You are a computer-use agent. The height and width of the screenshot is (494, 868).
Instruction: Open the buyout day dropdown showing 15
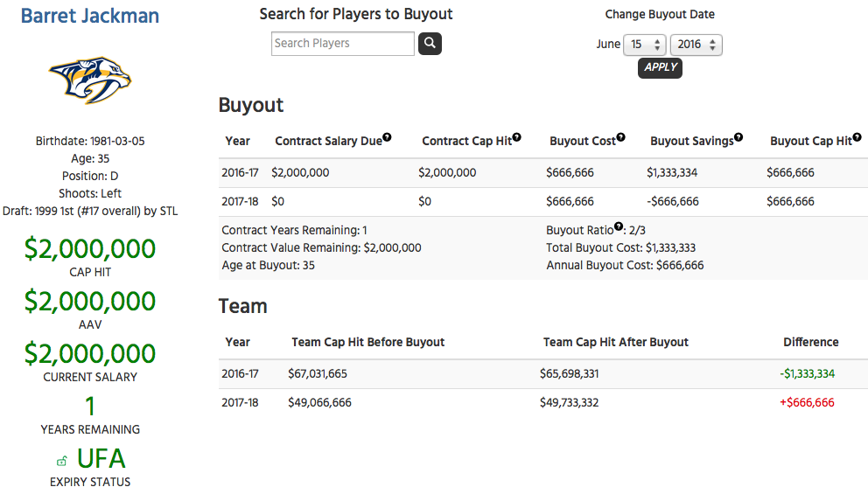point(644,45)
